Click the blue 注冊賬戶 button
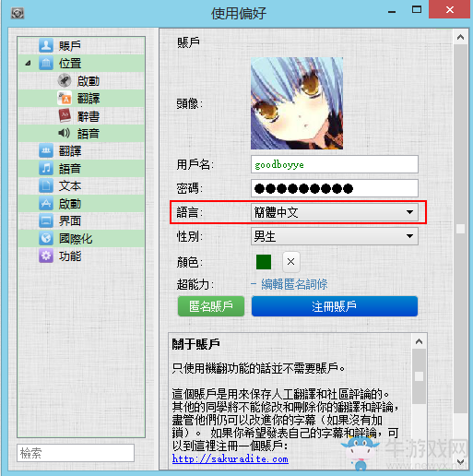The image size is (473, 476). pyautogui.click(x=335, y=306)
